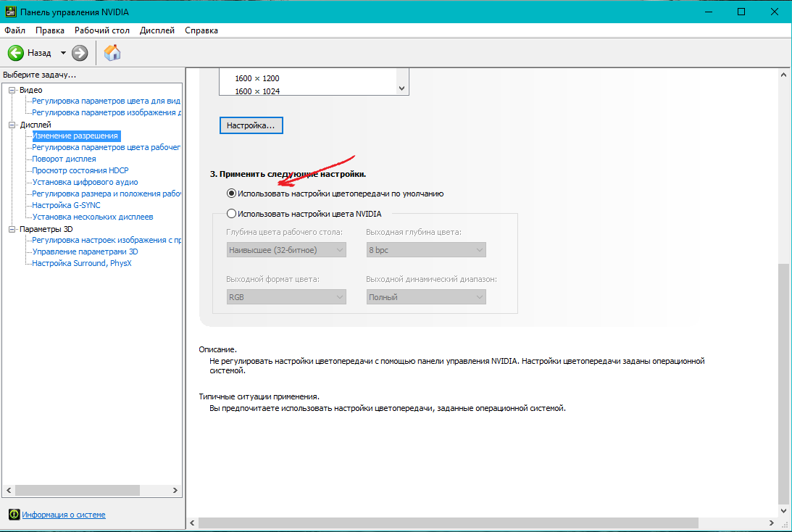792x532 pixels.
Task: Click main panel scroll down arrow
Action: click(x=783, y=511)
